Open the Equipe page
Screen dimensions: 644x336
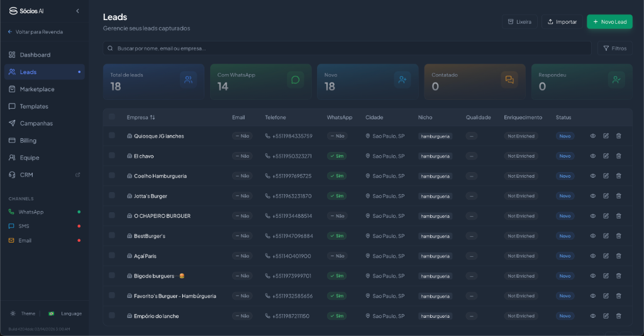click(45, 158)
